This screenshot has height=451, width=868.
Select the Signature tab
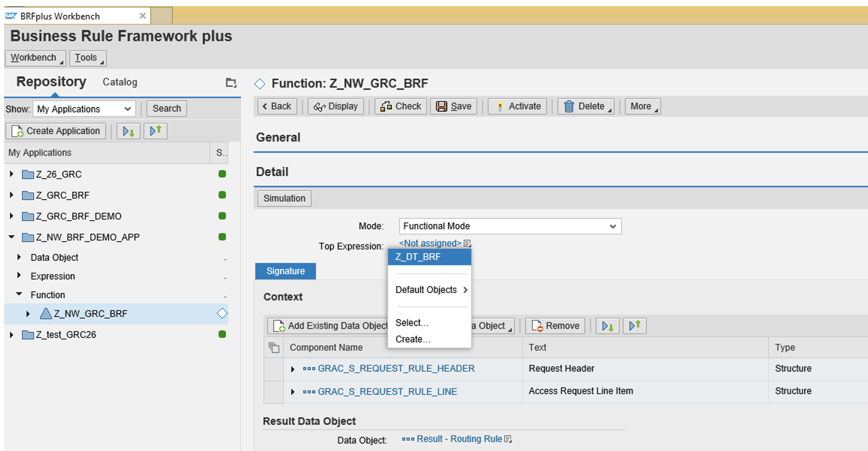286,271
